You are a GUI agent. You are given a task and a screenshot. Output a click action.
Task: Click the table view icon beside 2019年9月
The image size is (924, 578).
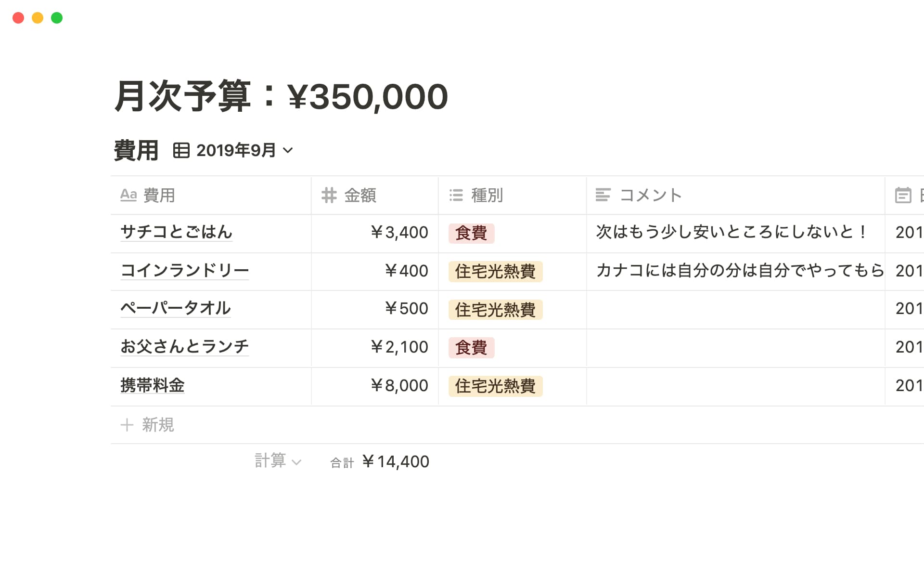181,150
